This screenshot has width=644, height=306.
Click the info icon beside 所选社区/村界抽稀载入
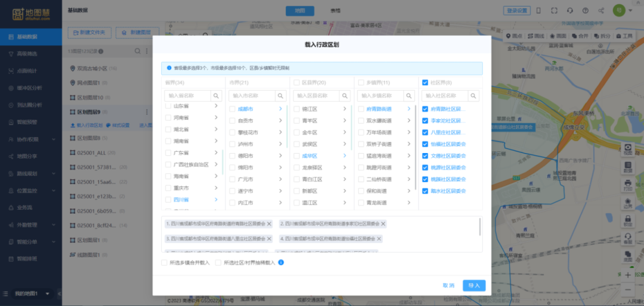[281, 263]
